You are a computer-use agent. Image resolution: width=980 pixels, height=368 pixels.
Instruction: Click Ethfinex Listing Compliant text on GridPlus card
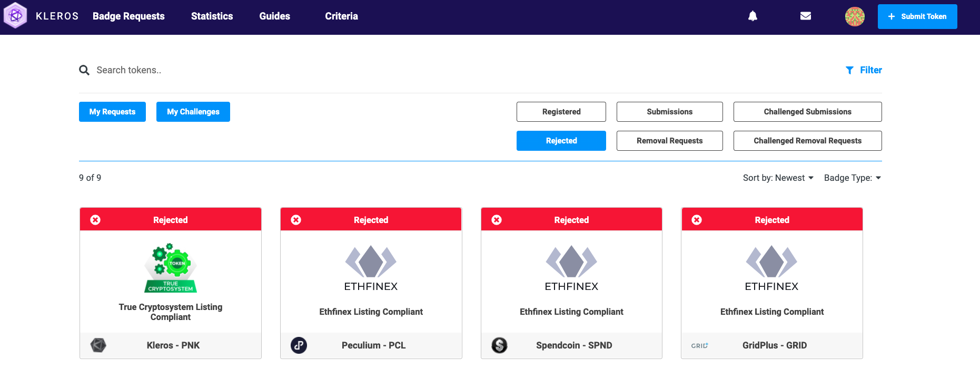pyautogui.click(x=772, y=312)
